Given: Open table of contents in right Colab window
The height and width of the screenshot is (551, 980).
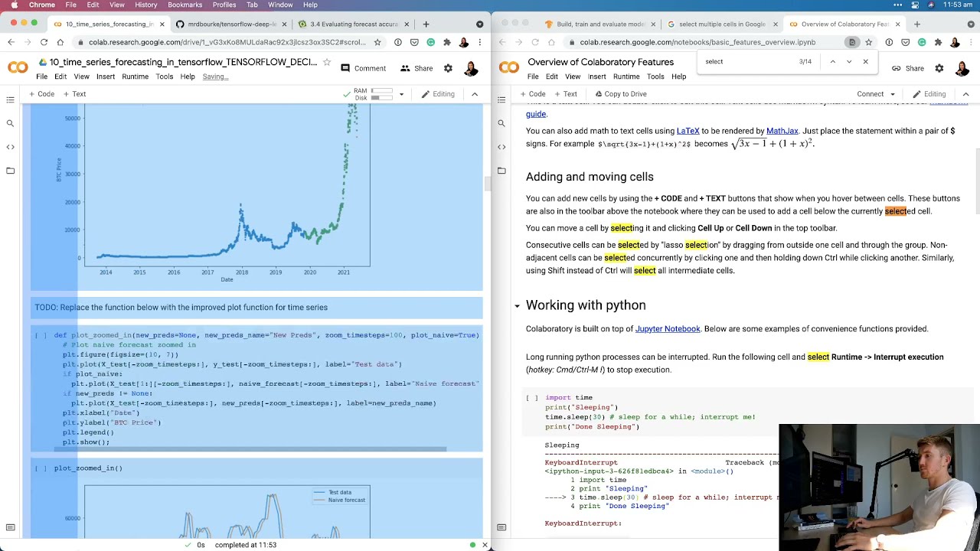Looking at the screenshot, I should [501, 99].
